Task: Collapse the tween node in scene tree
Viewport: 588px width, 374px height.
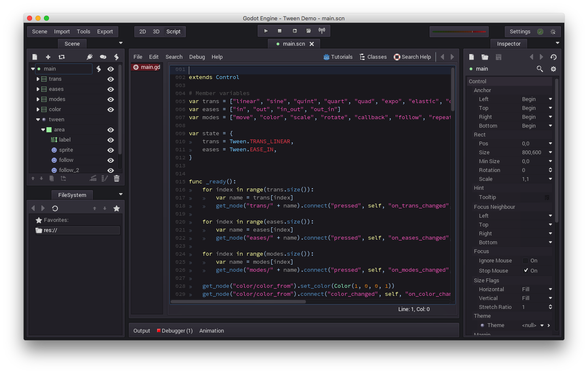Action: click(x=38, y=120)
